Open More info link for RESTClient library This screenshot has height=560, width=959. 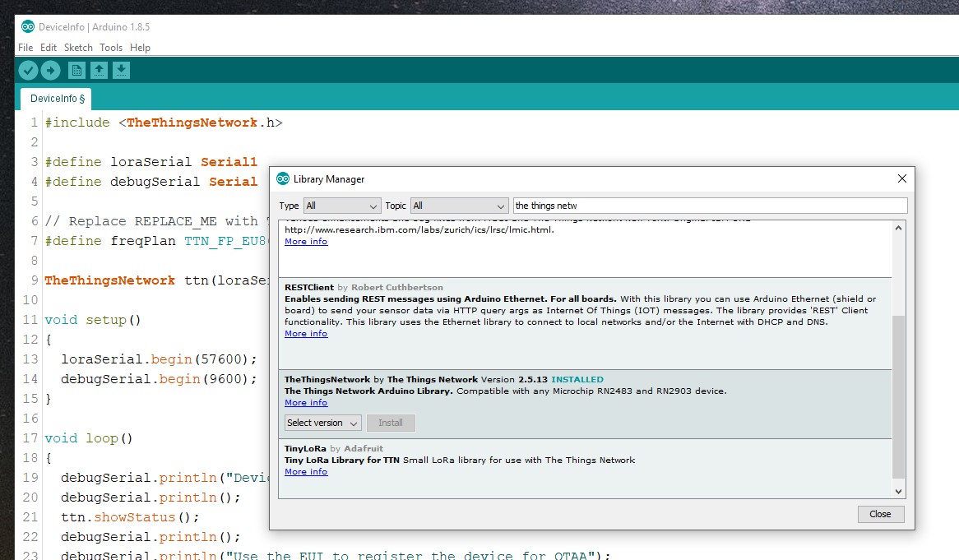[x=306, y=333]
